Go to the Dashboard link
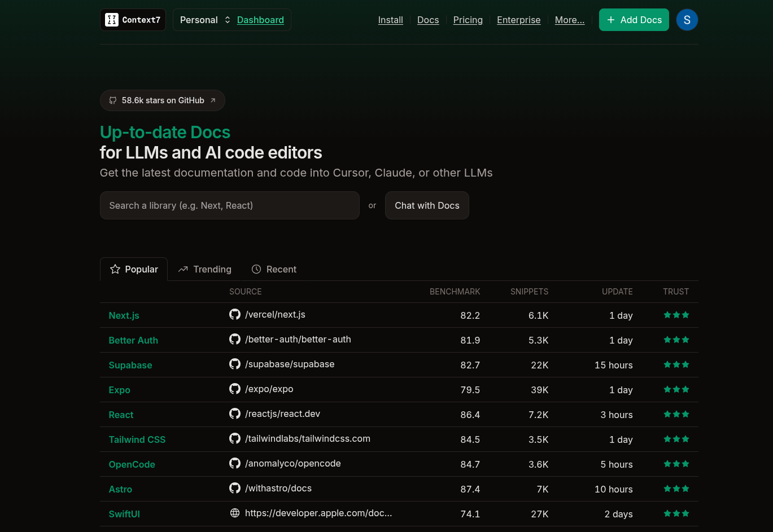773x532 pixels. pyautogui.click(x=260, y=20)
